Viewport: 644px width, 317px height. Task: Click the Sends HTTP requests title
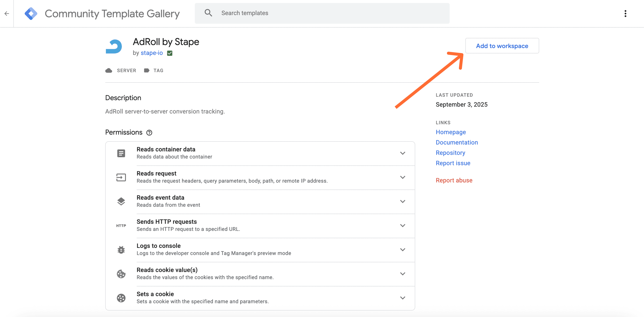[x=167, y=222]
